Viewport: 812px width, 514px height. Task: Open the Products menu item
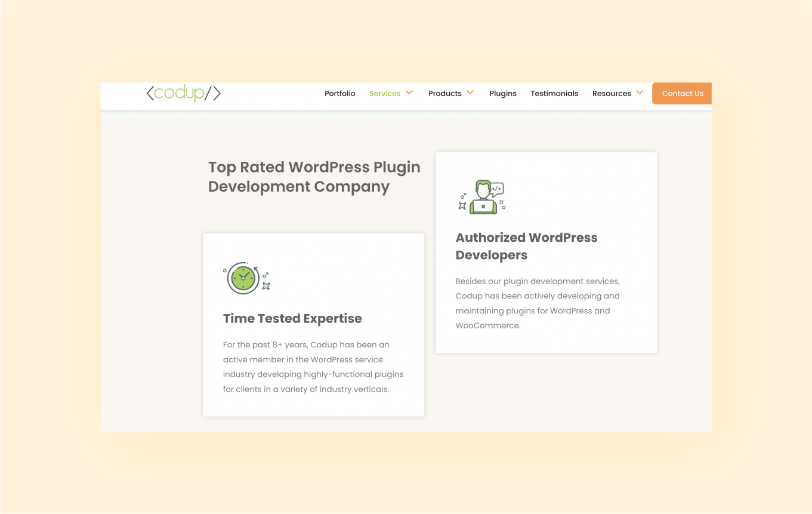(x=445, y=94)
